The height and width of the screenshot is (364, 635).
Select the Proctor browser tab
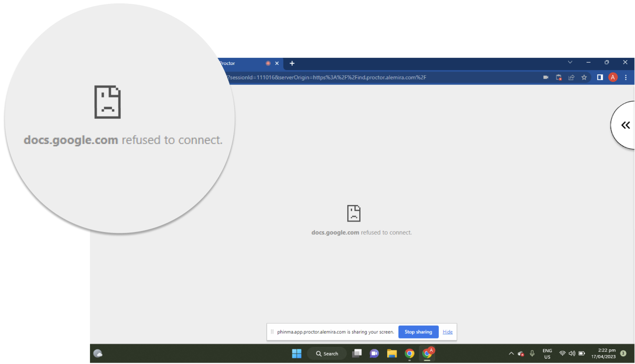[x=242, y=63]
